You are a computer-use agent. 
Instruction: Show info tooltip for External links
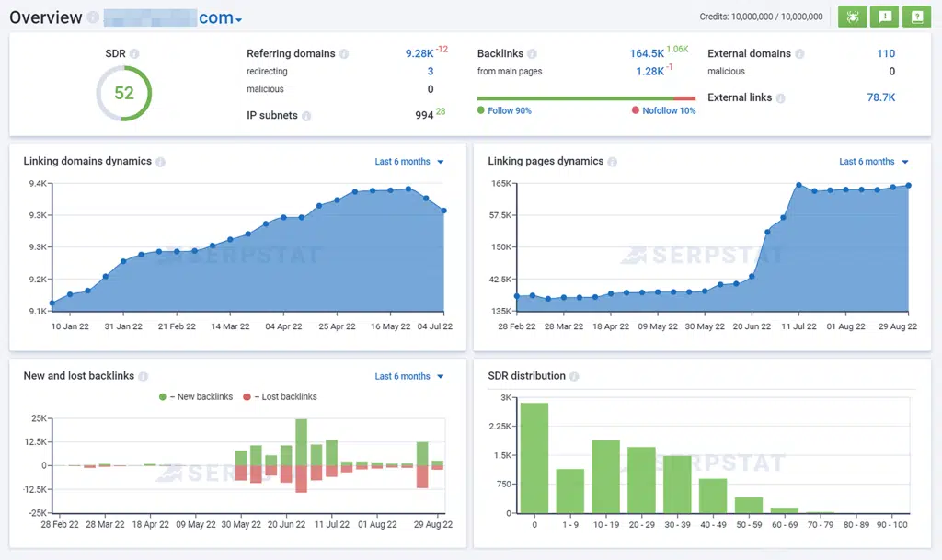[x=780, y=98]
